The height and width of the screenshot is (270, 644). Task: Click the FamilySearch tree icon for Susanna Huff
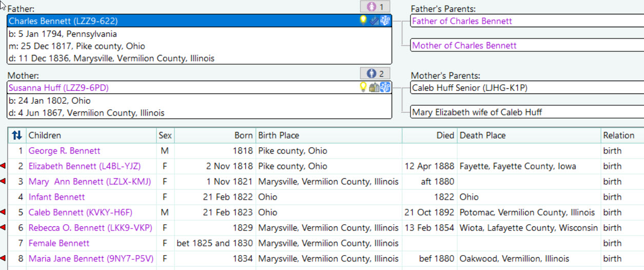click(x=385, y=87)
